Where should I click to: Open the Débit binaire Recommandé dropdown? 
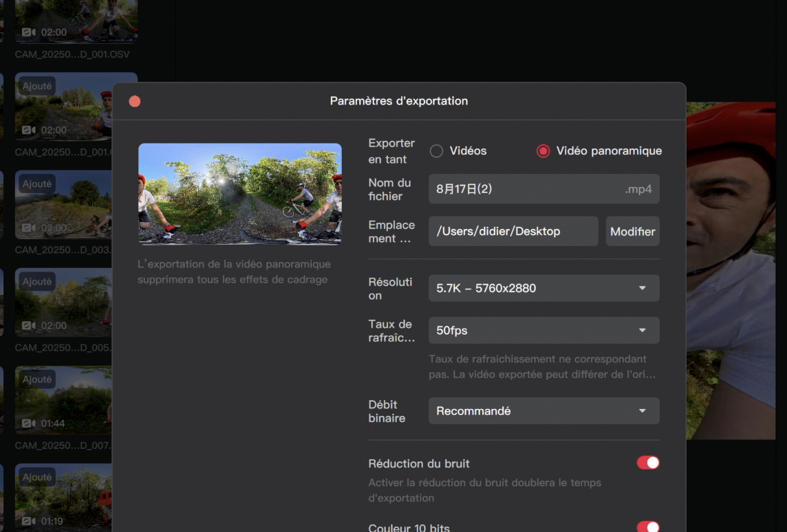coord(543,411)
